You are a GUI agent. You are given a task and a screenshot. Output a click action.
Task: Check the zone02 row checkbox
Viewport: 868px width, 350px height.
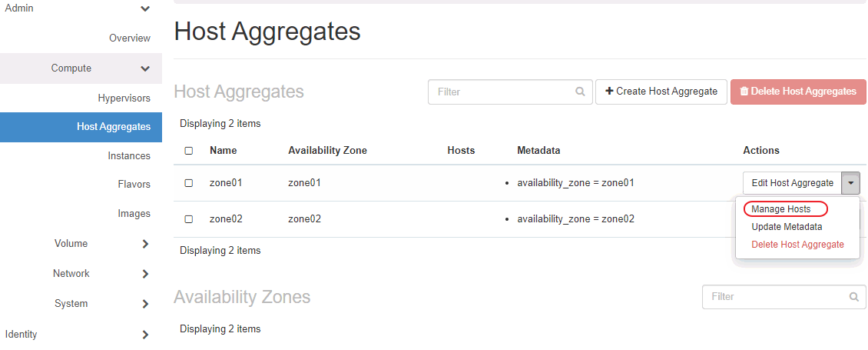click(189, 219)
